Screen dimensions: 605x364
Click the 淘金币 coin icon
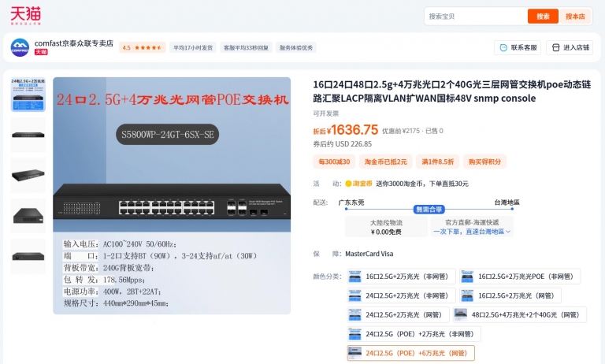(348, 184)
